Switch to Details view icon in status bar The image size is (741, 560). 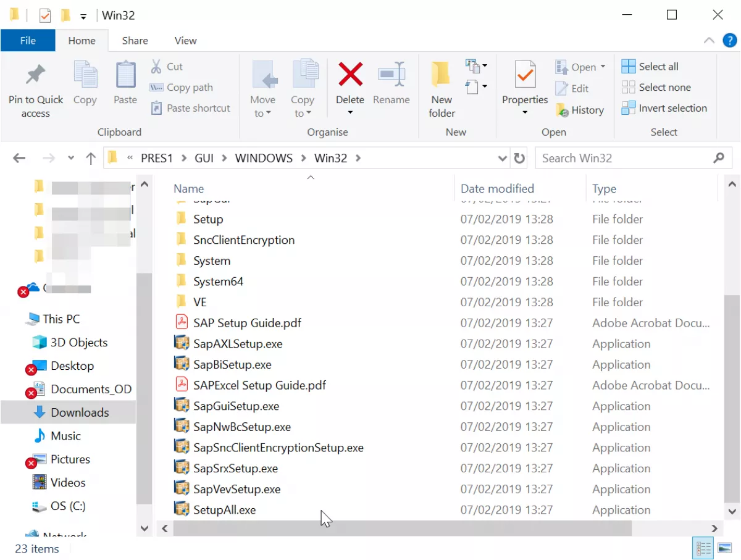click(x=703, y=548)
